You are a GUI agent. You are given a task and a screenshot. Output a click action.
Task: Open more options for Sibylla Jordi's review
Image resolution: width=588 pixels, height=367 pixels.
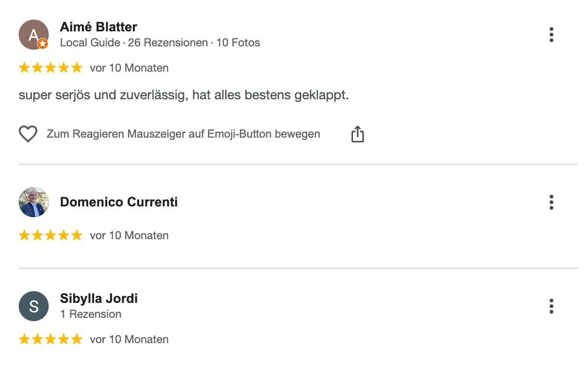click(551, 306)
